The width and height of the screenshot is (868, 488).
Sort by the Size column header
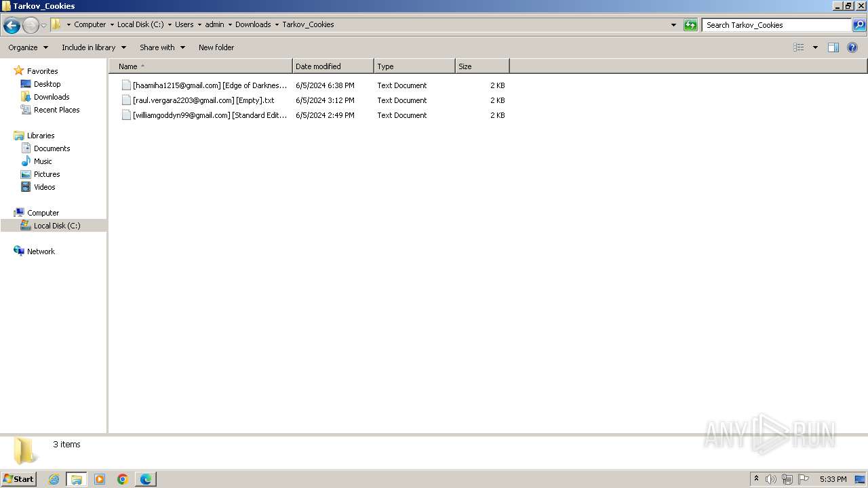pyautogui.click(x=482, y=66)
